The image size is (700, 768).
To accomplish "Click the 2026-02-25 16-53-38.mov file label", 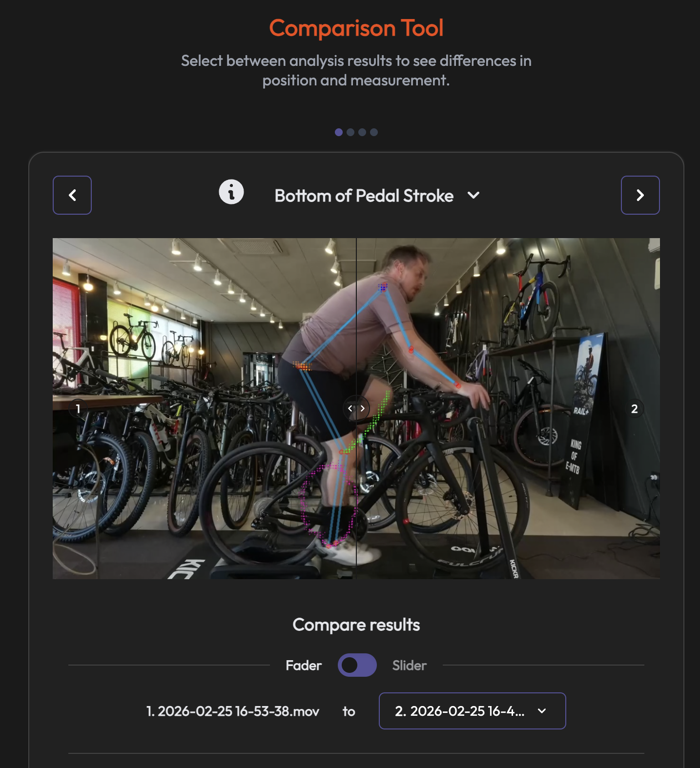I will click(x=233, y=711).
